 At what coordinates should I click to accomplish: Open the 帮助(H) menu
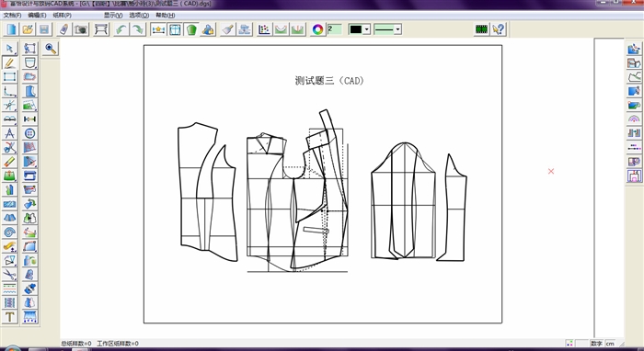(165, 16)
